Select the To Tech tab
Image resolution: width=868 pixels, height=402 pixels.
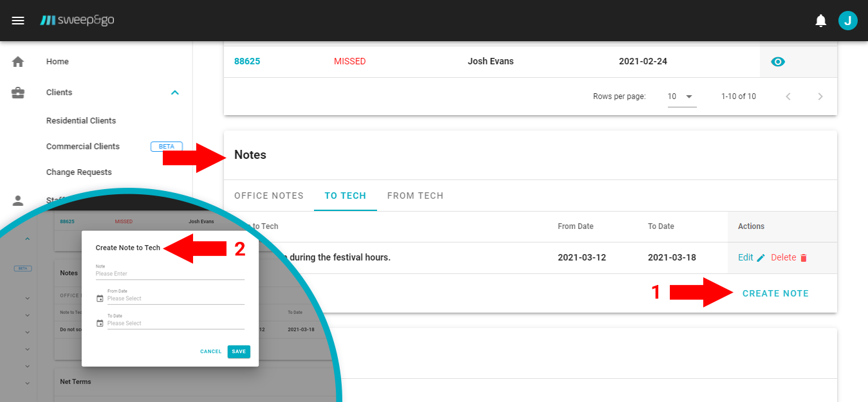345,196
